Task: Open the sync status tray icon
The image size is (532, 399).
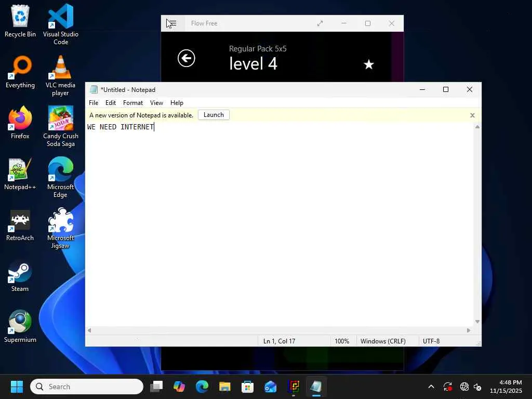Action: [448, 387]
